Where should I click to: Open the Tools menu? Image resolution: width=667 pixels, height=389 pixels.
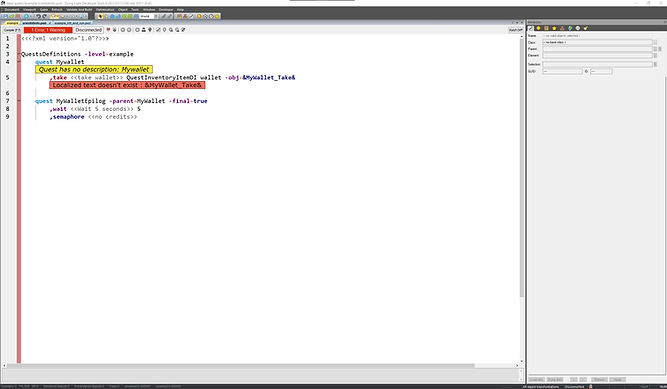click(135, 9)
